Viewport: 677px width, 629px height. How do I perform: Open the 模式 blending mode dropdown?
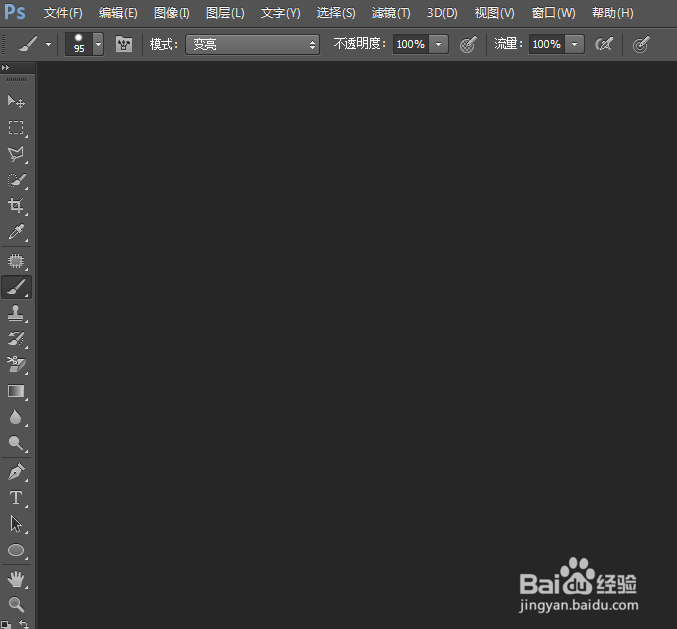(253, 44)
